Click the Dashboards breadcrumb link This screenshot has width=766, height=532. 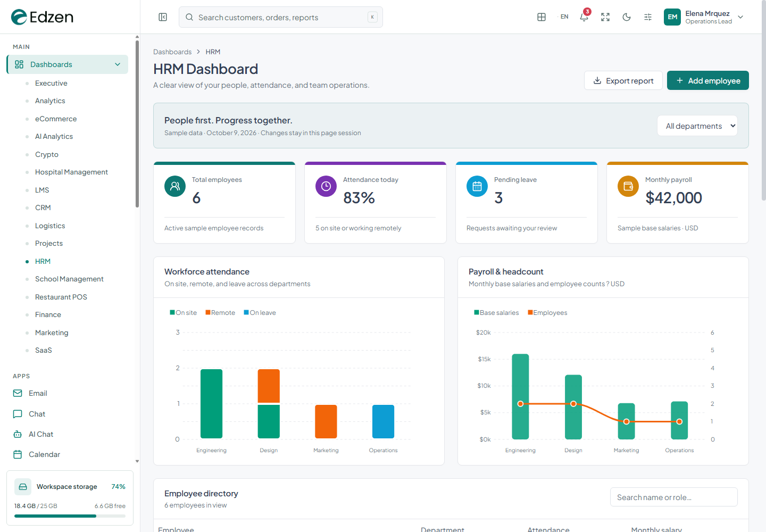(x=172, y=52)
